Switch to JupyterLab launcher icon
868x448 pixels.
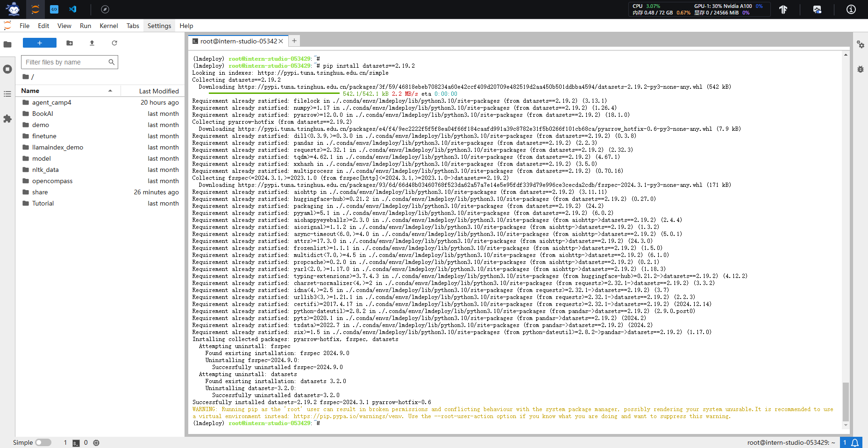click(36, 9)
